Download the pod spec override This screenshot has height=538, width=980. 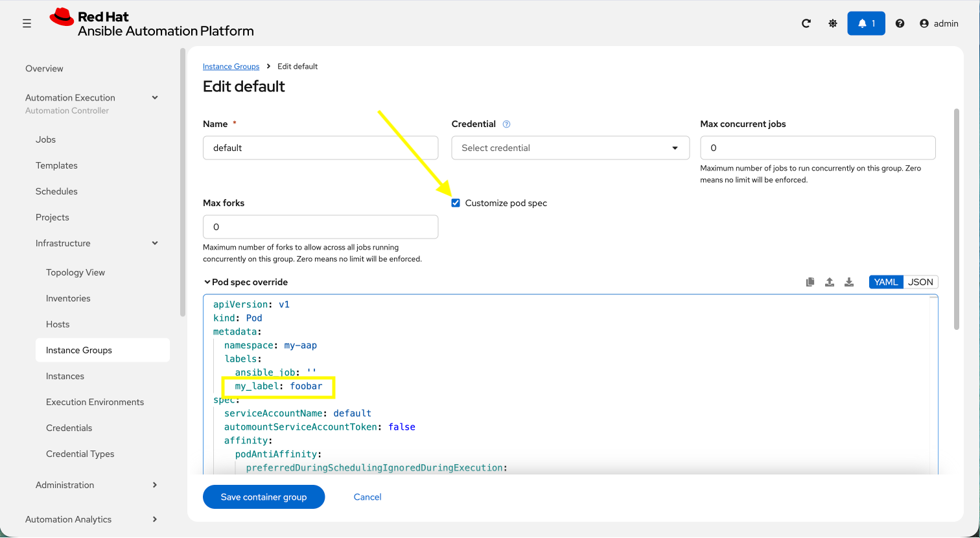click(849, 282)
